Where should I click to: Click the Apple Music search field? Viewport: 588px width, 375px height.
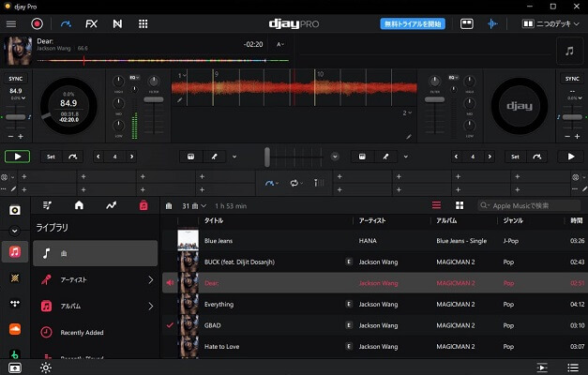pos(529,205)
